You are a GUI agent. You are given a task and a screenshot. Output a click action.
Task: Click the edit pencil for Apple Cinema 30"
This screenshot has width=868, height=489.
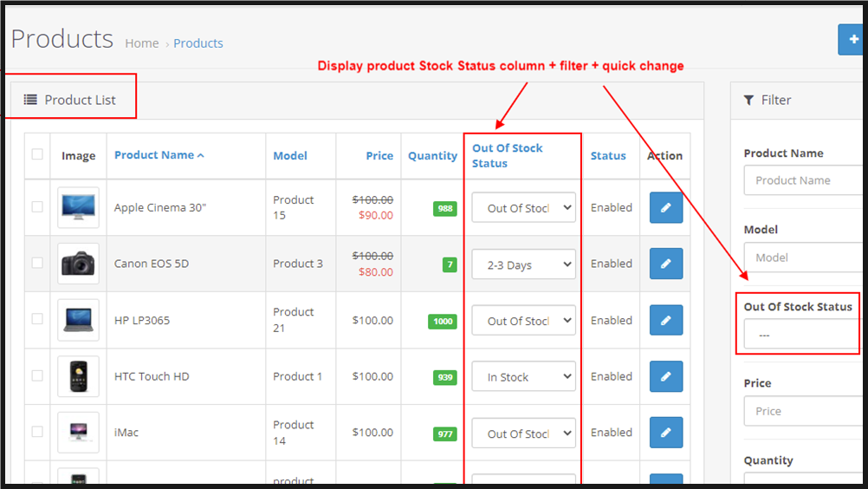(x=665, y=208)
